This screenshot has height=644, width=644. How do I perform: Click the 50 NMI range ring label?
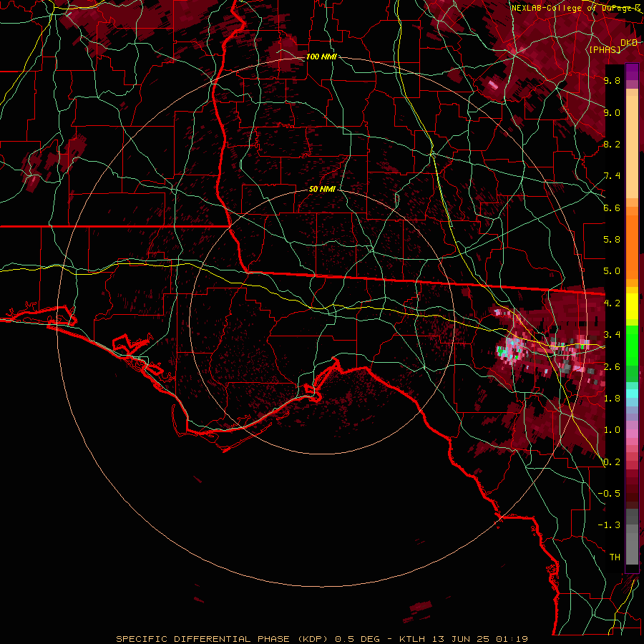322,190
